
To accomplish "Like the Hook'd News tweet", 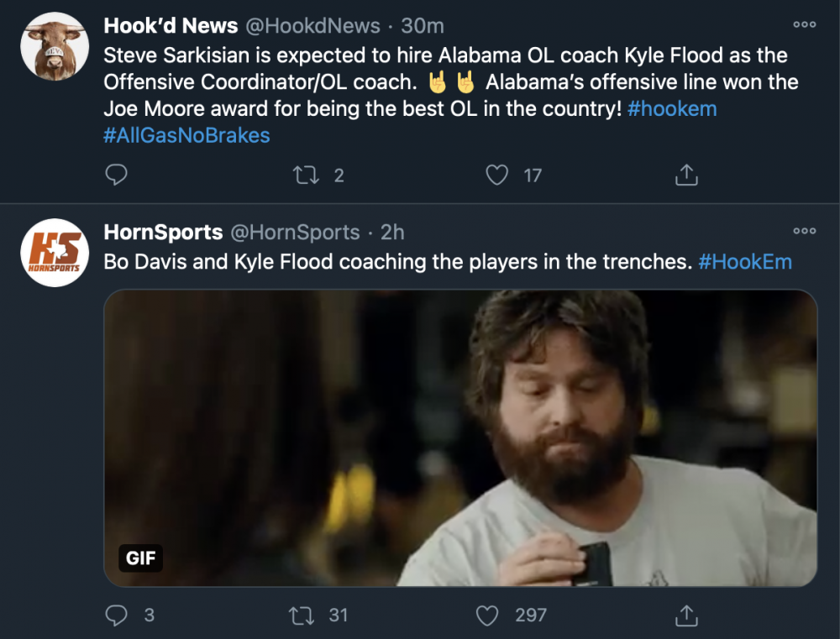I will point(498,175).
